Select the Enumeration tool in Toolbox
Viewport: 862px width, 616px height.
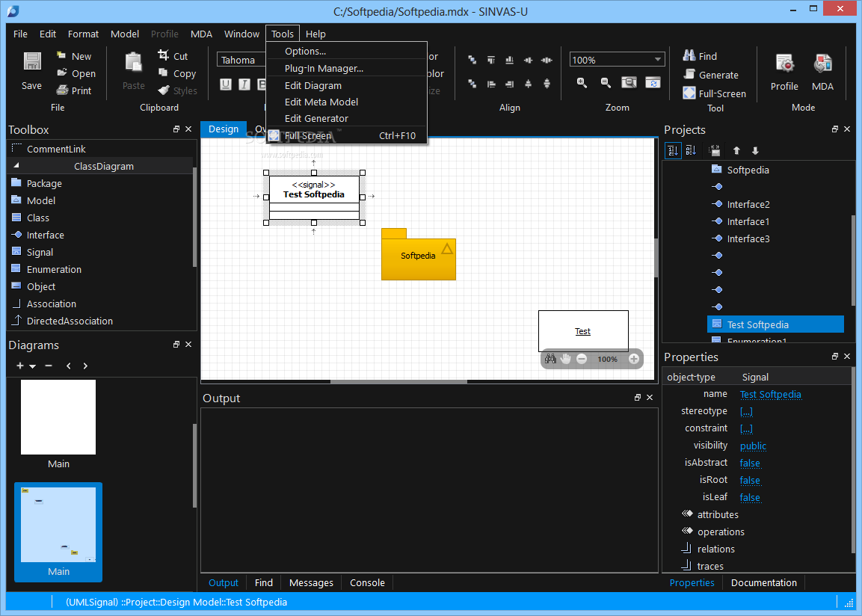[54, 269]
